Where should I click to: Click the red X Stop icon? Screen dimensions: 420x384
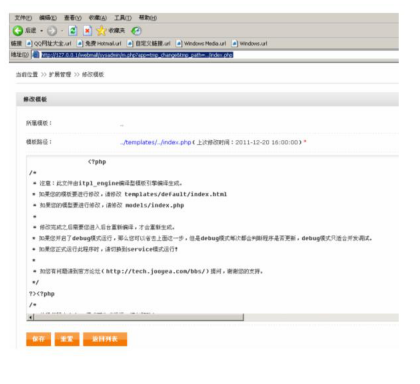pyautogui.click(x=87, y=31)
